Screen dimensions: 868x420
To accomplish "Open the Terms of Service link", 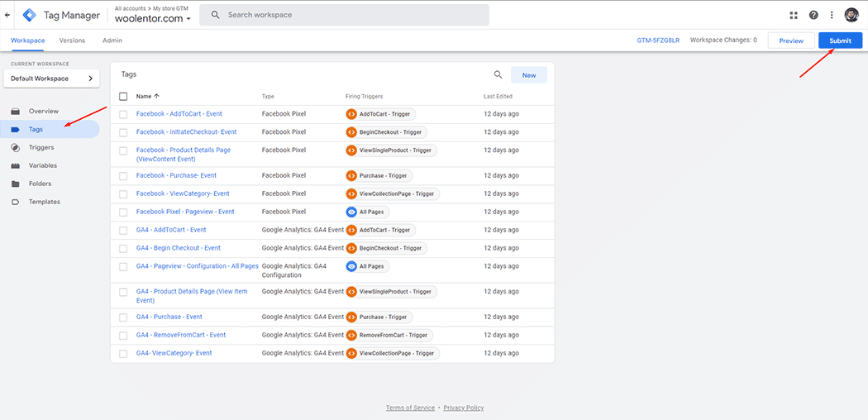I will coord(410,408).
